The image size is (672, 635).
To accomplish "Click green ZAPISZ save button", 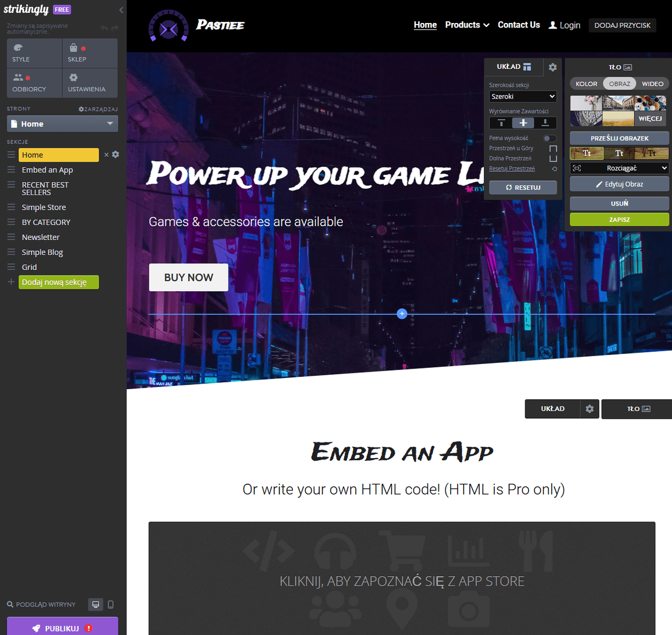I will tap(619, 220).
